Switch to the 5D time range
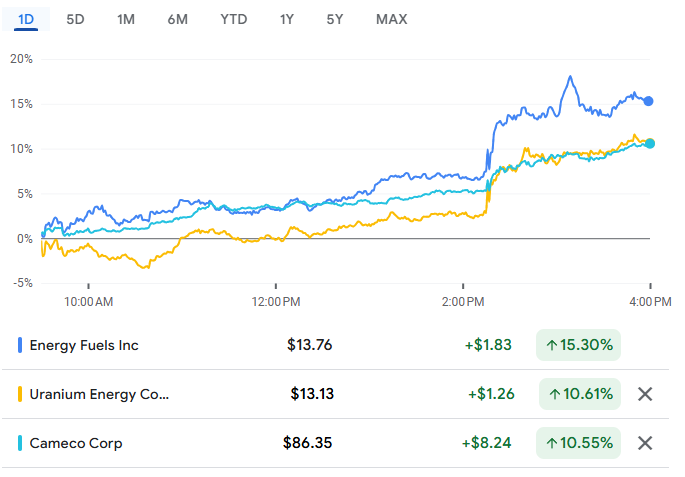The height and width of the screenshot is (477, 685). (x=75, y=19)
